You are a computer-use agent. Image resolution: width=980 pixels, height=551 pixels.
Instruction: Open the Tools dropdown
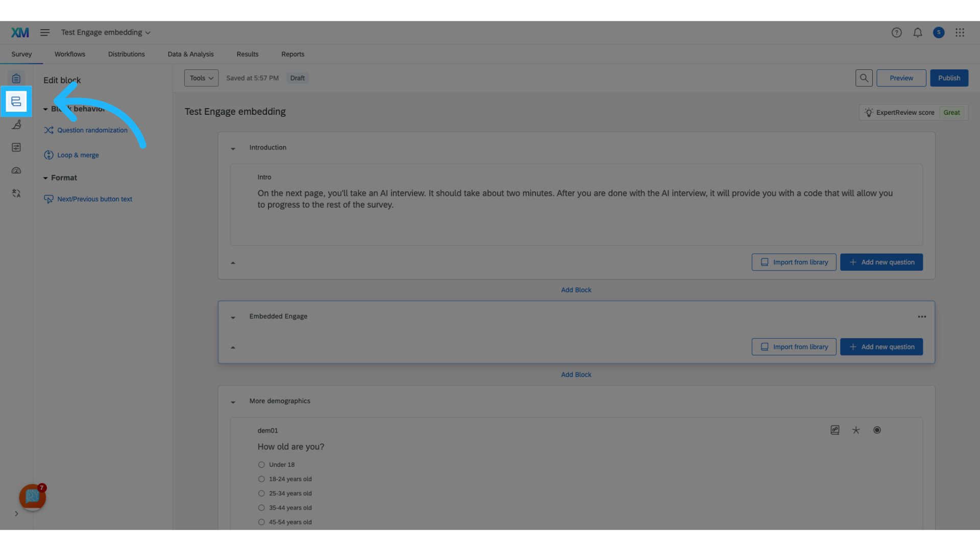[x=201, y=78]
